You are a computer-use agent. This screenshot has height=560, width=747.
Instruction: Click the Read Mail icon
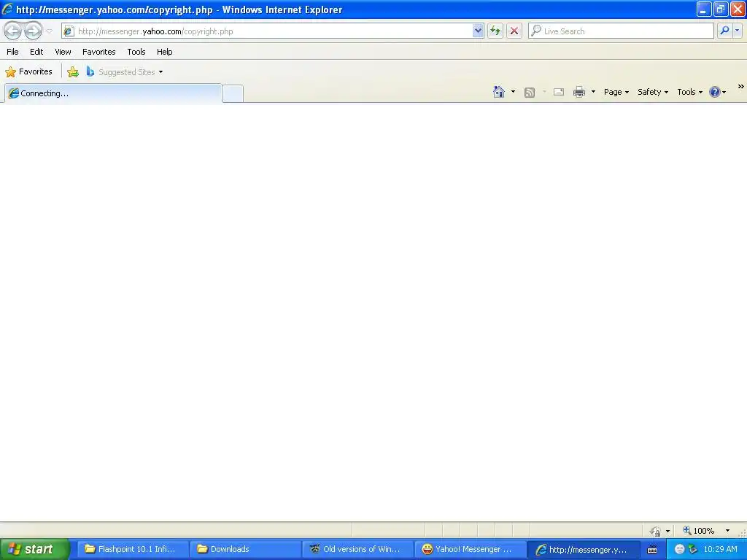pyautogui.click(x=559, y=92)
